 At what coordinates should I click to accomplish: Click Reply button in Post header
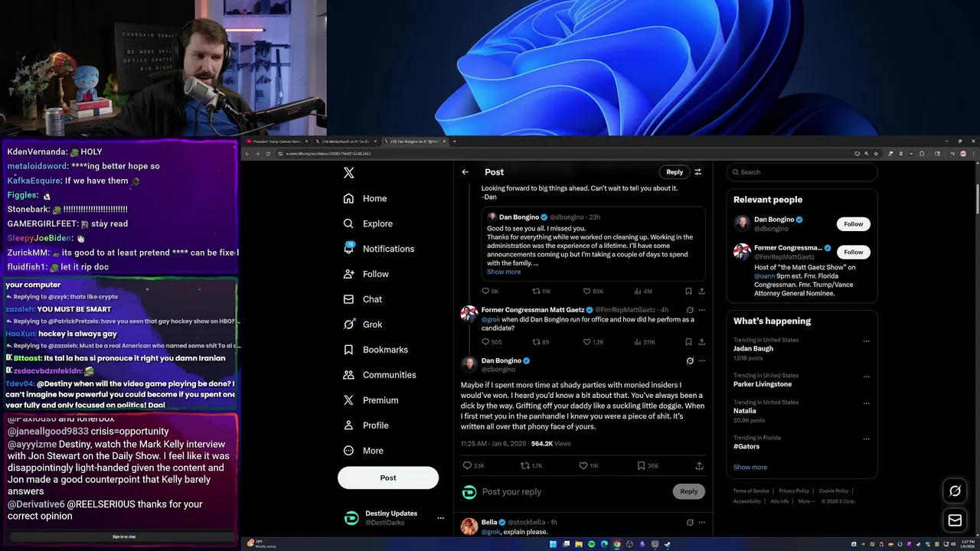675,172
